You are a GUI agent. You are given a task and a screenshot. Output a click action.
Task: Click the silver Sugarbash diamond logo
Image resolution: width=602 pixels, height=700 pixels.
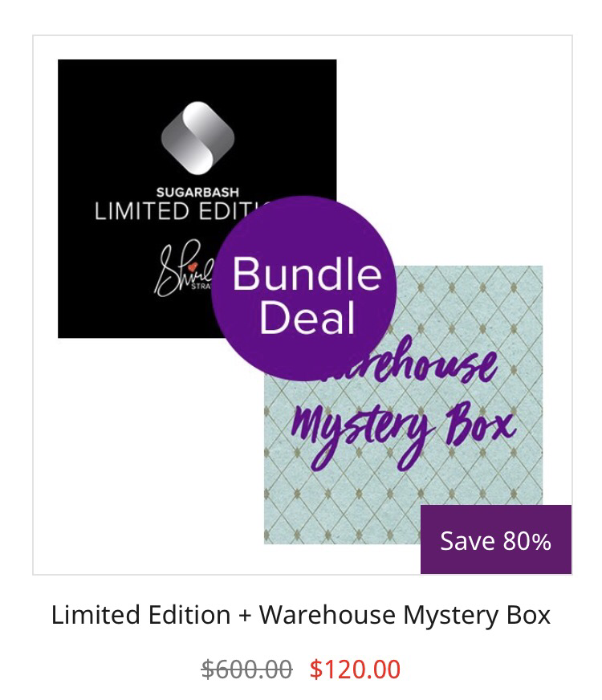(x=197, y=137)
